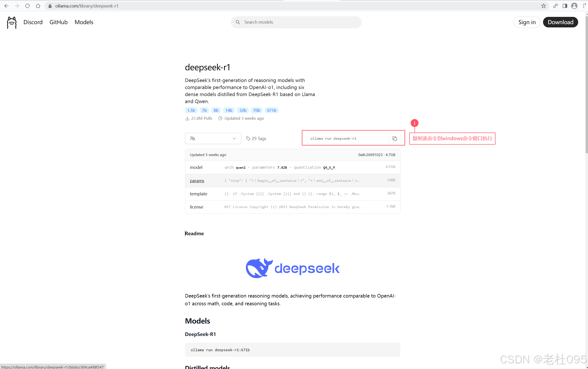Select the 671b model tag
The width and height of the screenshot is (588, 369).
[271, 110]
